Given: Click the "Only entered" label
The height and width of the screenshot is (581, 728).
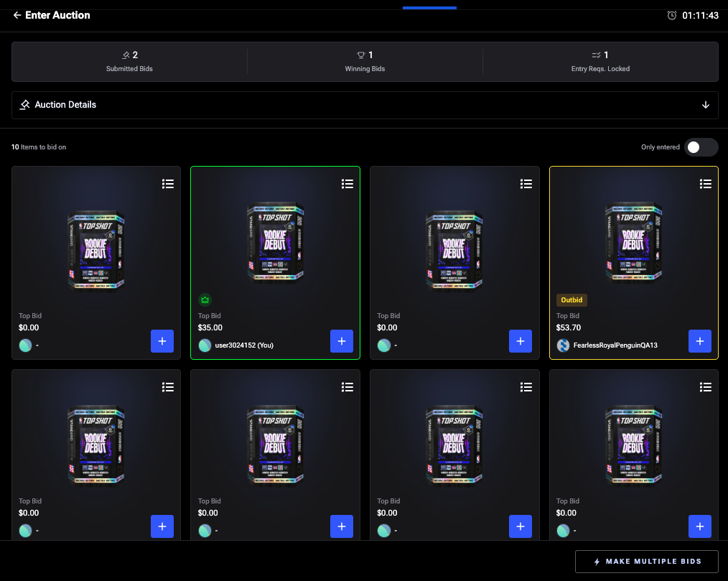Looking at the screenshot, I should tap(661, 147).
